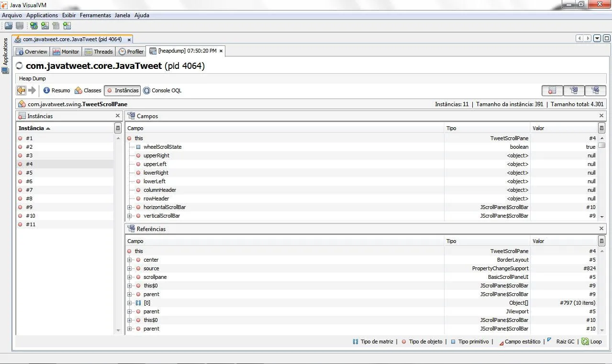Click the Raiz GC legend icon
Image resolution: width=612 pixels, height=364 pixels.
tap(549, 341)
